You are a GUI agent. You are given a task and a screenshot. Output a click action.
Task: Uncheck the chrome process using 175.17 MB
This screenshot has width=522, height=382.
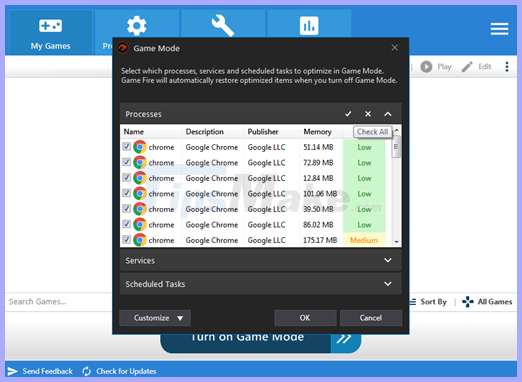[x=126, y=240]
